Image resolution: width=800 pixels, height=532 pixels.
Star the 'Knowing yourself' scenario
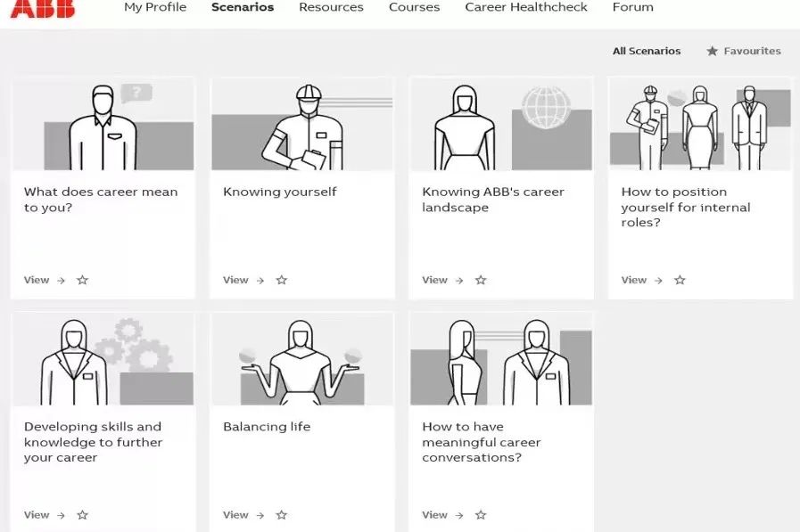282,280
